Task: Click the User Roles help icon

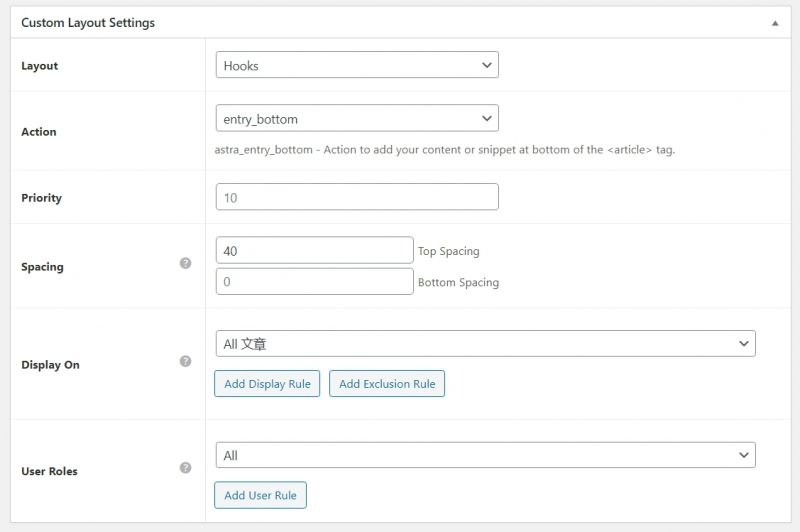Action: pyautogui.click(x=185, y=467)
